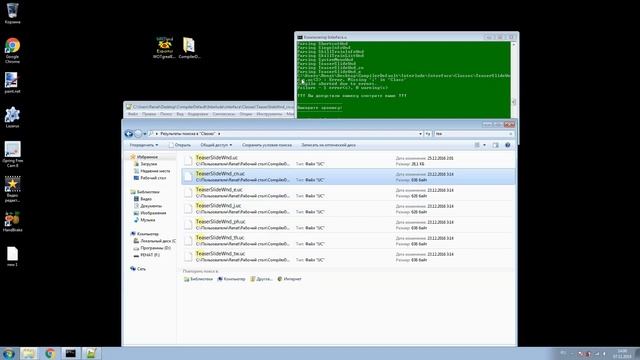
Task: Open Локальный диск C in the sidebar
Action: pos(155,241)
